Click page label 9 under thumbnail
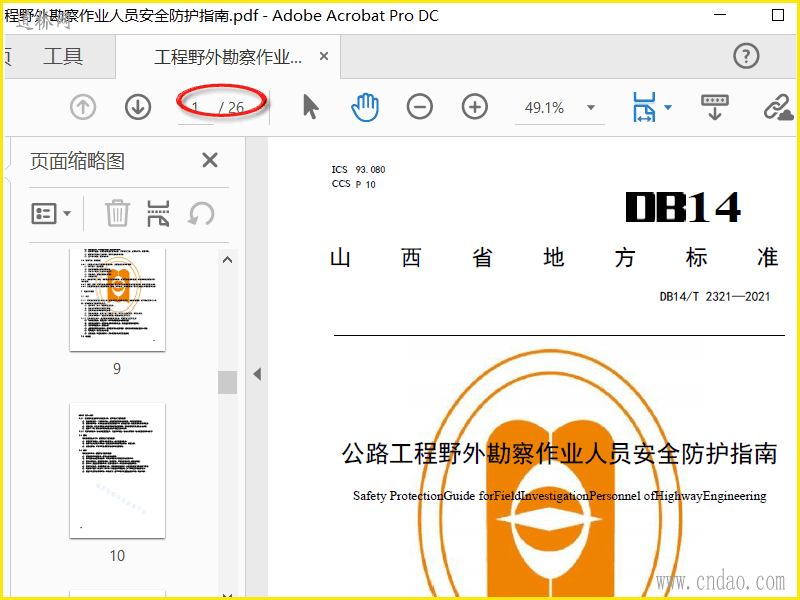The height and width of the screenshot is (600, 800). pyautogui.click(x=117, y=368)
